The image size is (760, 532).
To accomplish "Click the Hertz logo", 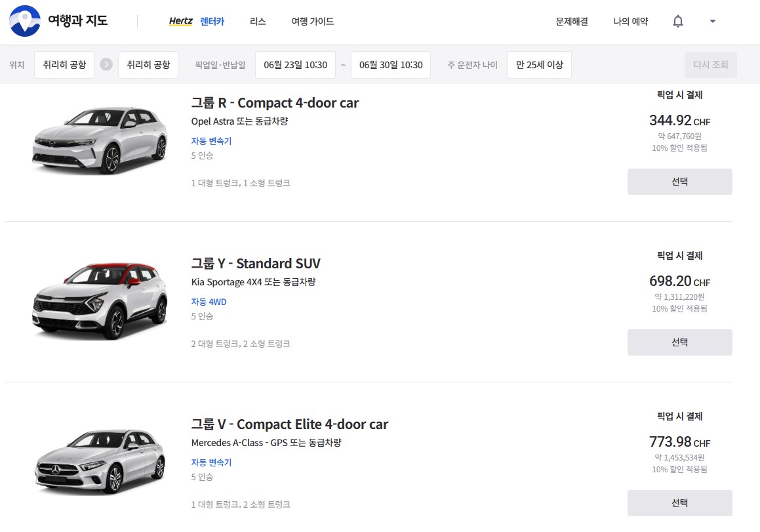I will [180, 22].
